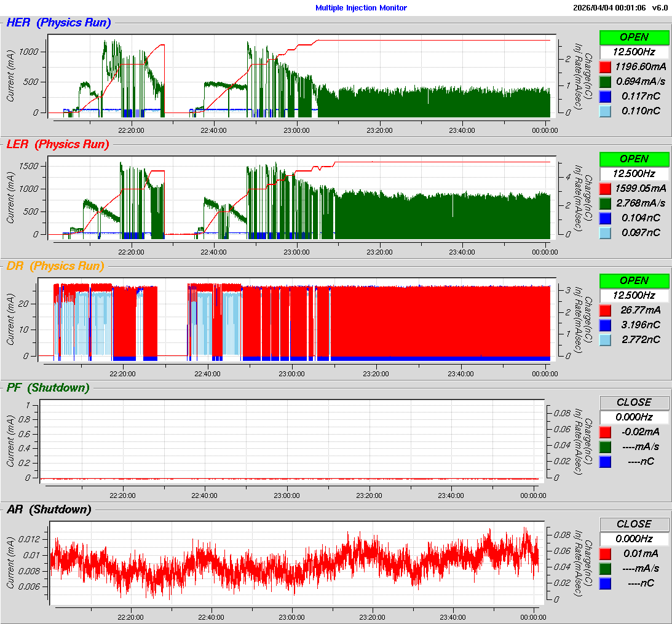Screen dimensions: 672x624
Task: Click the LER OPEN status indicator
Action: point(634,159)
